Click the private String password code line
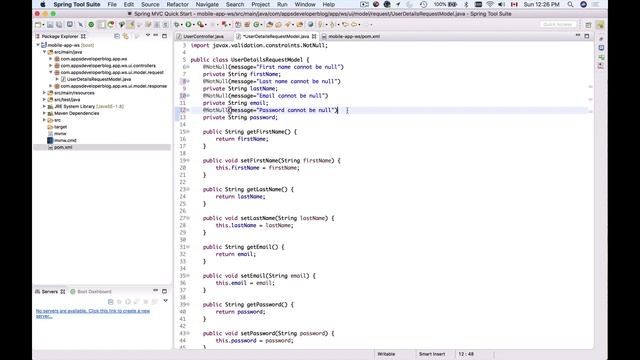This screenshot has width=640, height=360. point(240,117)
